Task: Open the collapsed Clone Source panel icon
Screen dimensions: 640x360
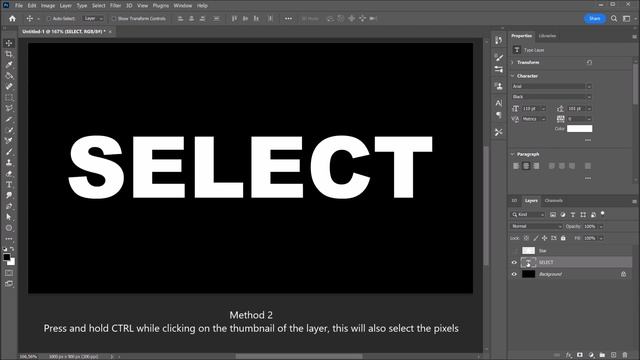Action: tap(499, 86)
